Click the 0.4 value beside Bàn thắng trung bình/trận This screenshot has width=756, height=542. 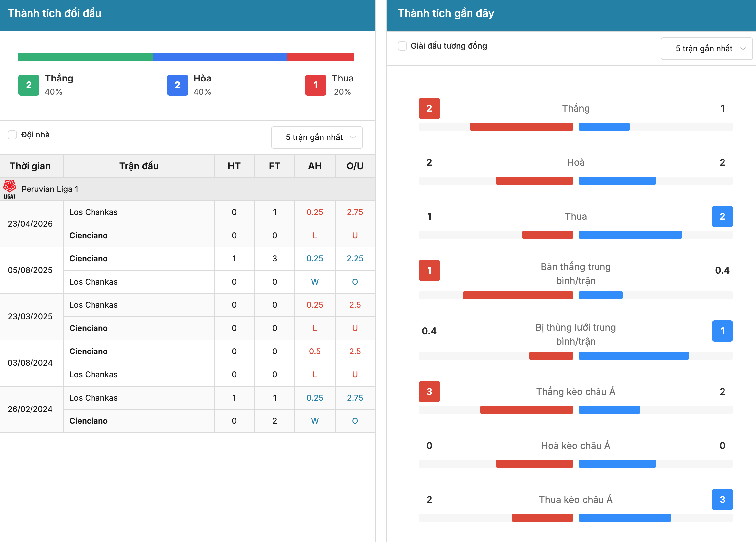723,270
